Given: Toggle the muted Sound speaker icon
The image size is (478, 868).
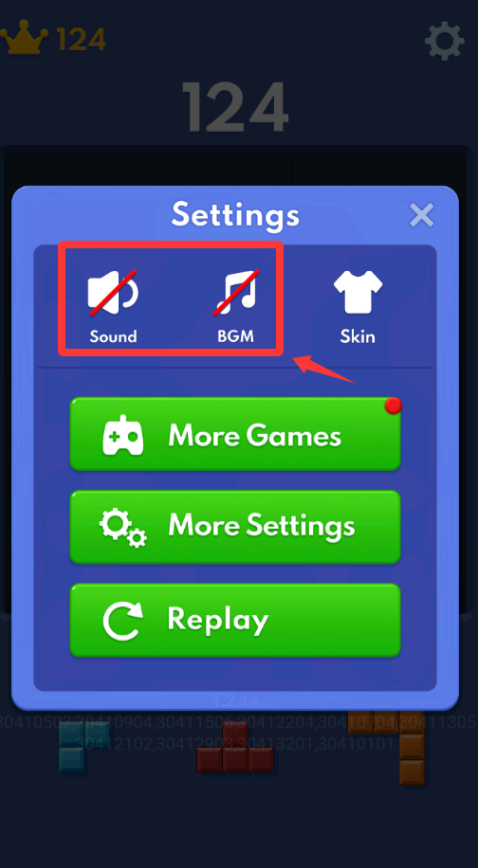Looking at the screenshot, I should coord(113,294).
